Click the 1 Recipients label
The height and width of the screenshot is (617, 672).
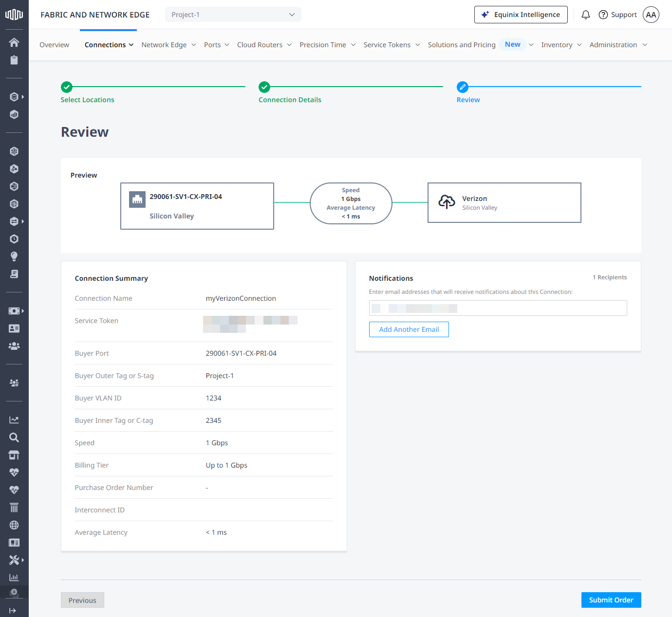[x=610, y=277]
